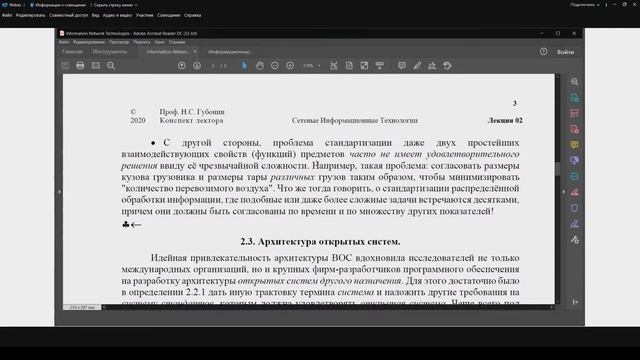The height and width of the screenshot is (360, 640).
Task: Open the Connected status dropdown in Webex
Action: point(584,5)
